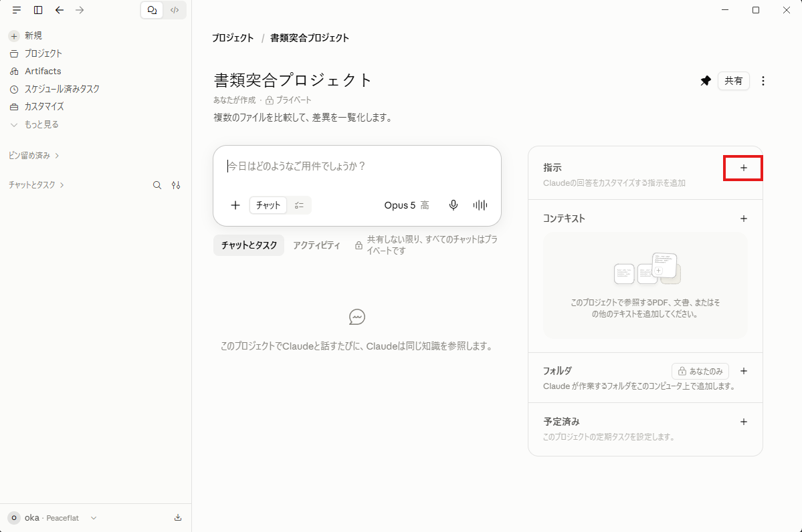Click the プライベート privacy label

[x=288, y=100]
